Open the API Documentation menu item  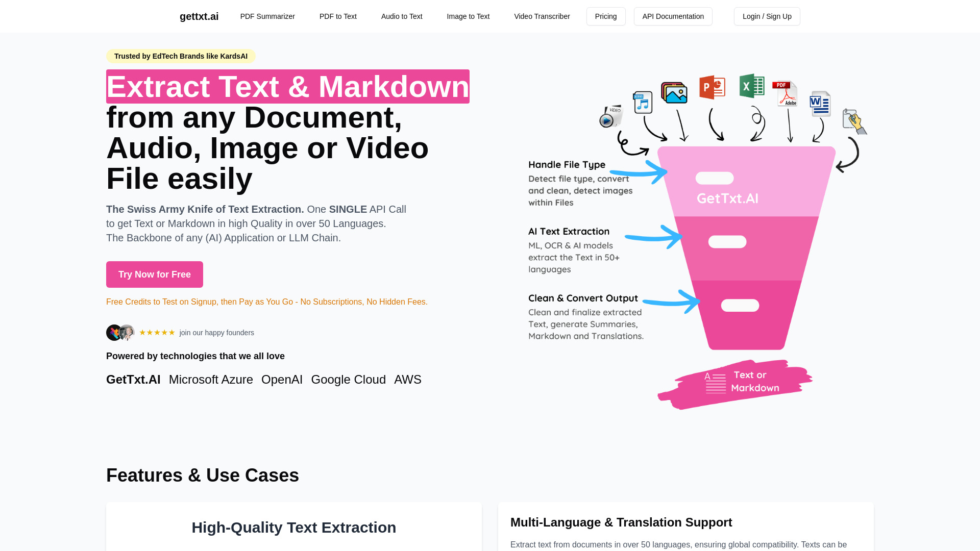(673, 16)
